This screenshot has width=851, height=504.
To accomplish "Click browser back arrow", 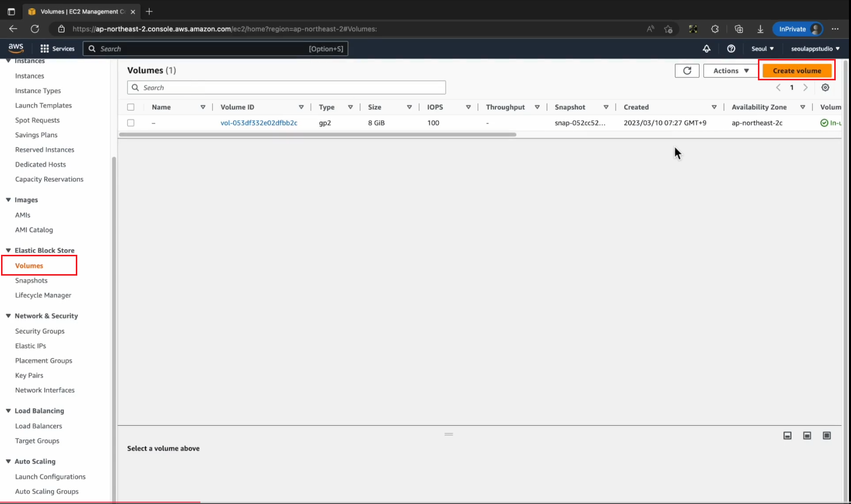I will point(13,29).
